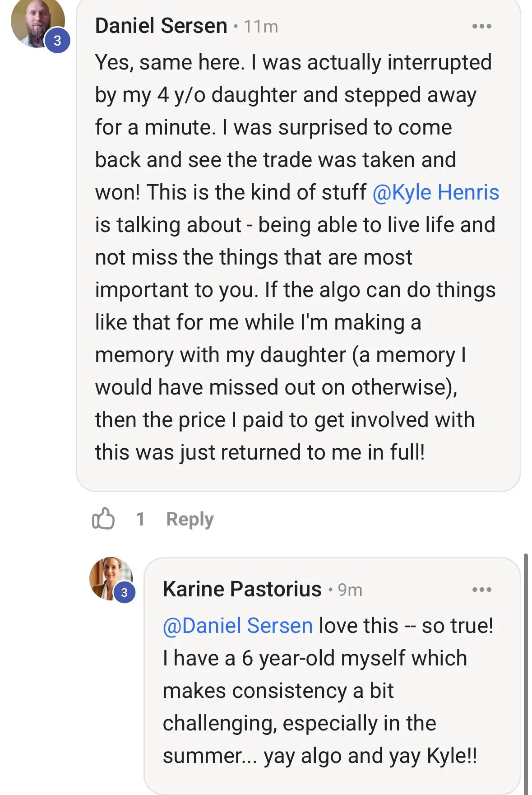Like Daniel Sersen's comment with thumbs up
This screenshot has height=795, width=532.
tap(103, 518)
